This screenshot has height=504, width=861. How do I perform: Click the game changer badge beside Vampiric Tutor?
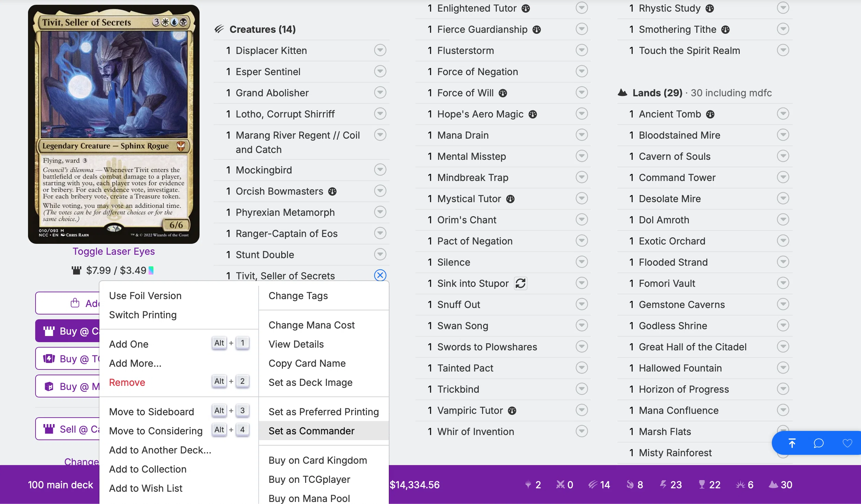click(x=512, y=410)
